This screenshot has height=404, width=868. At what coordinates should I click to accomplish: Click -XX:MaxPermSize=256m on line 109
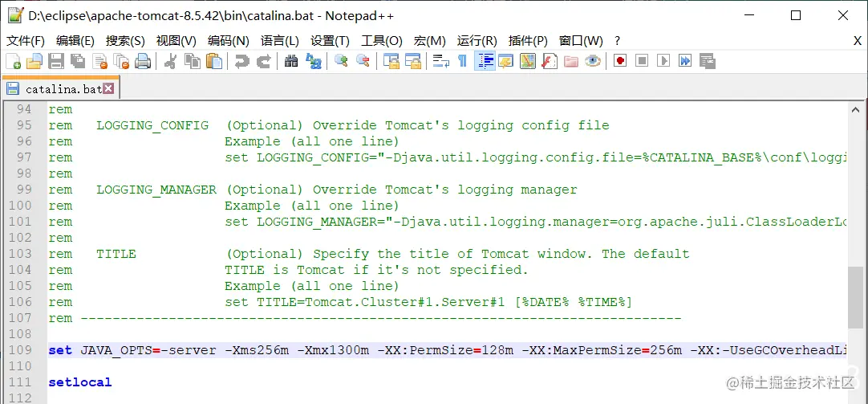coord(602,350)
